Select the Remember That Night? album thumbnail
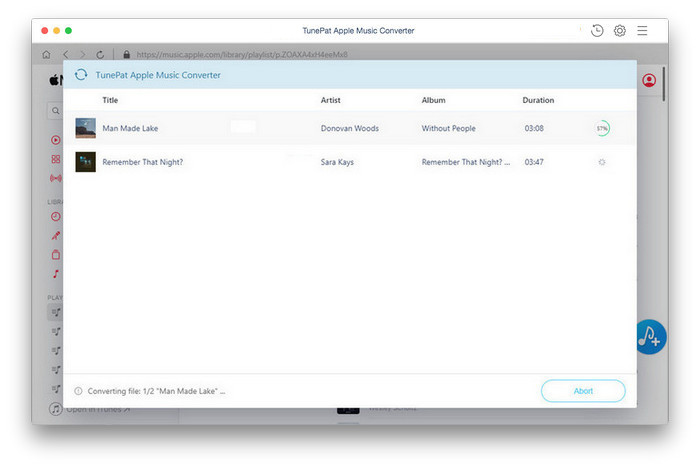Viewport: 700px width, 469px height. (x=86, y=161)
